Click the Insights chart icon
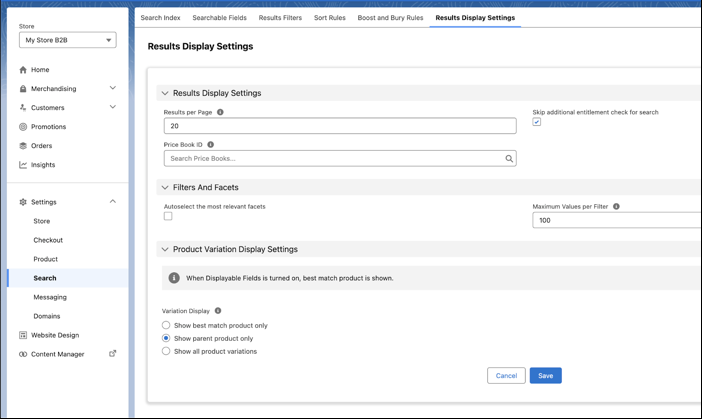Screen dimensions: 702x419 click(x=23, y=165)
